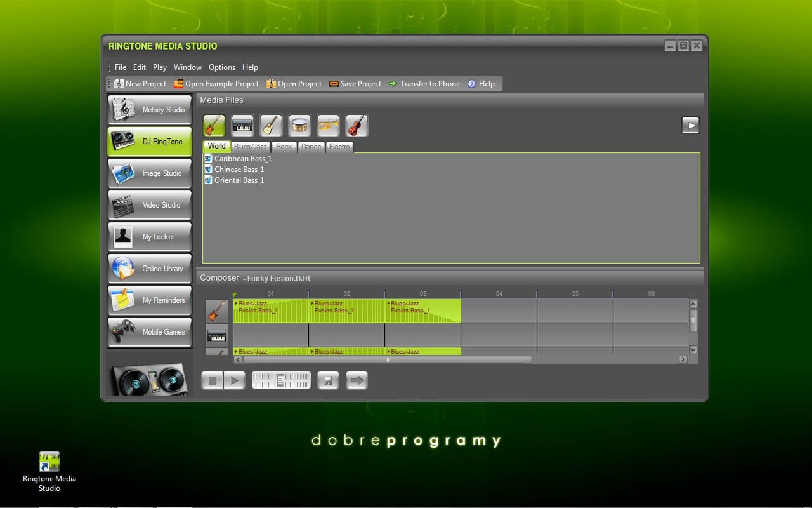Open the Help menu in the menu bar
Viewport: 812px width, 508px height.
pos(250,67)
